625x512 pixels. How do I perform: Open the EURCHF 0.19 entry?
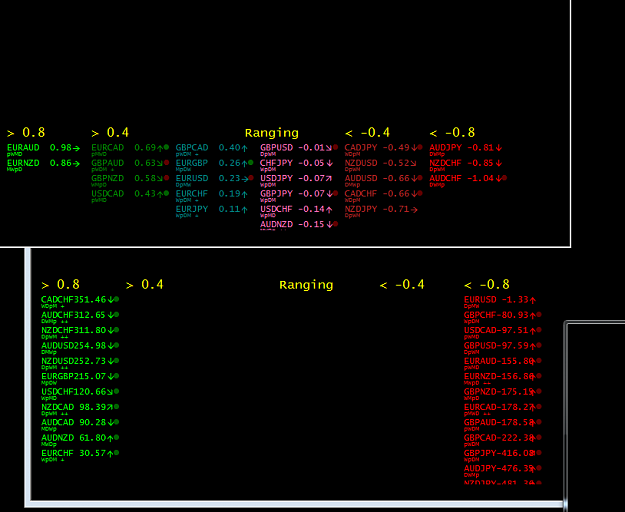212,194
